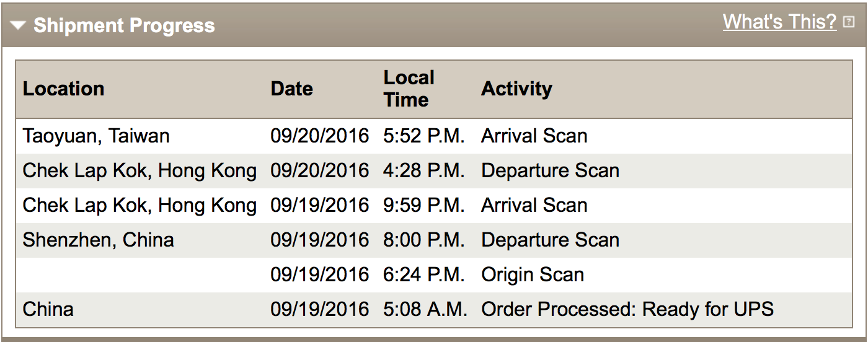Click the Shipment Progress heading text
The height and width of the screenshot is (342, 868).
pos(124,25)
